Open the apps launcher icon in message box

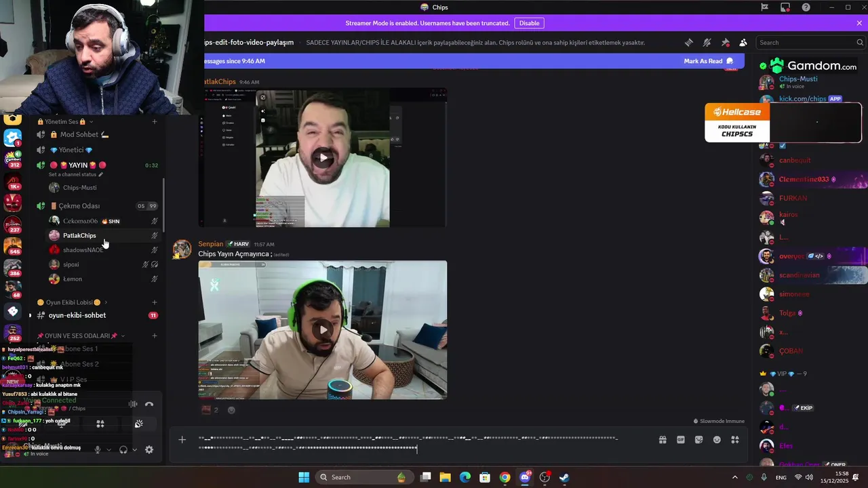735,440
